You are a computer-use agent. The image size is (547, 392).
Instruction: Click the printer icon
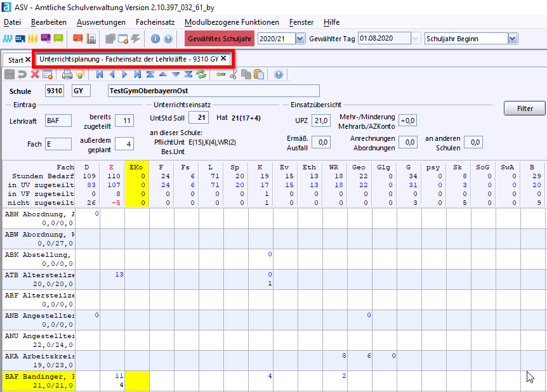coord(67,74)
